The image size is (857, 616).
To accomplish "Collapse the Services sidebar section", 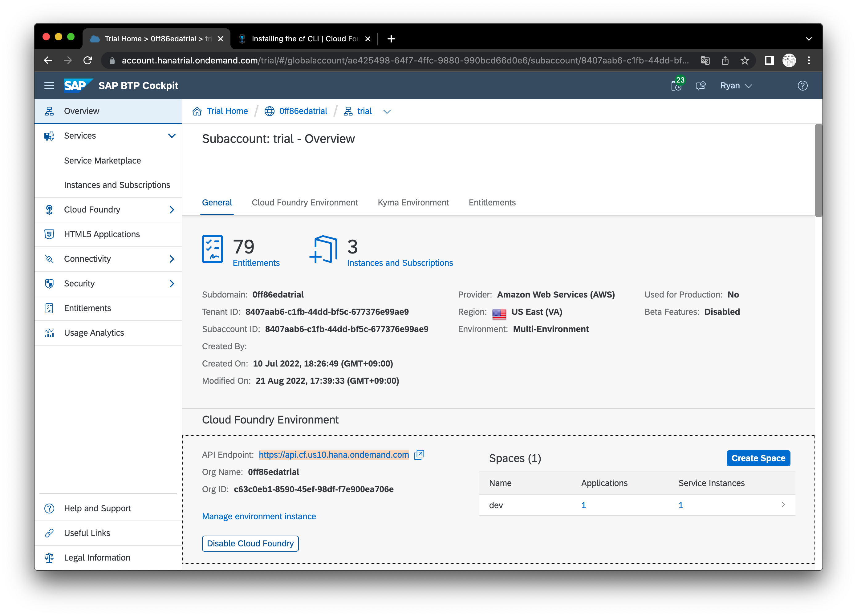I will click(172, 136).
